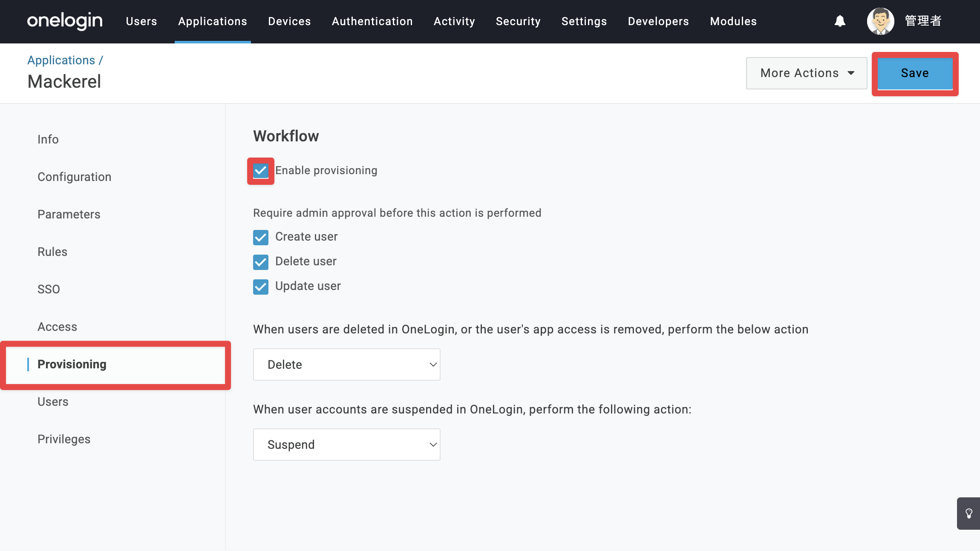Toggle the Enable provisioning checkbox
Viewport: 980px width, 551px height.
pyautogui.click(x=261, y=171)
